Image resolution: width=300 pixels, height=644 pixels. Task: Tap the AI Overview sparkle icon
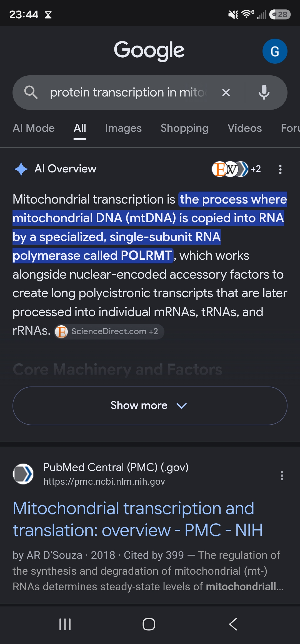click(x=21, y=169)
